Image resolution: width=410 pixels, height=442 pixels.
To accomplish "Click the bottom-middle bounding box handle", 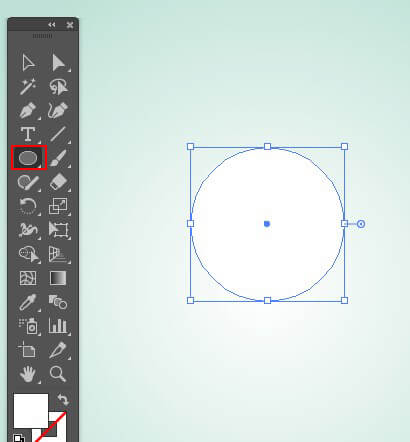I will click(267, 301).
